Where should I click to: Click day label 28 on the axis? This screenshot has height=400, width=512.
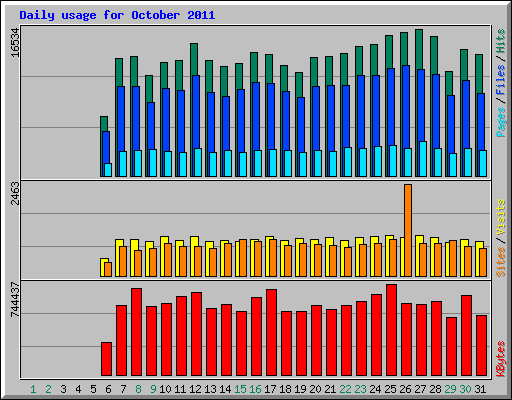435,389
